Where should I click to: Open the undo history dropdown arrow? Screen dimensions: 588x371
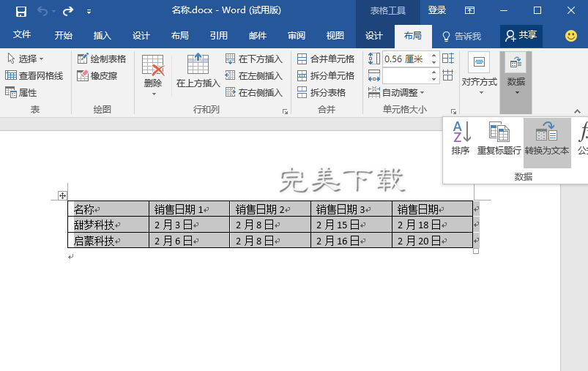click(53, 12)
